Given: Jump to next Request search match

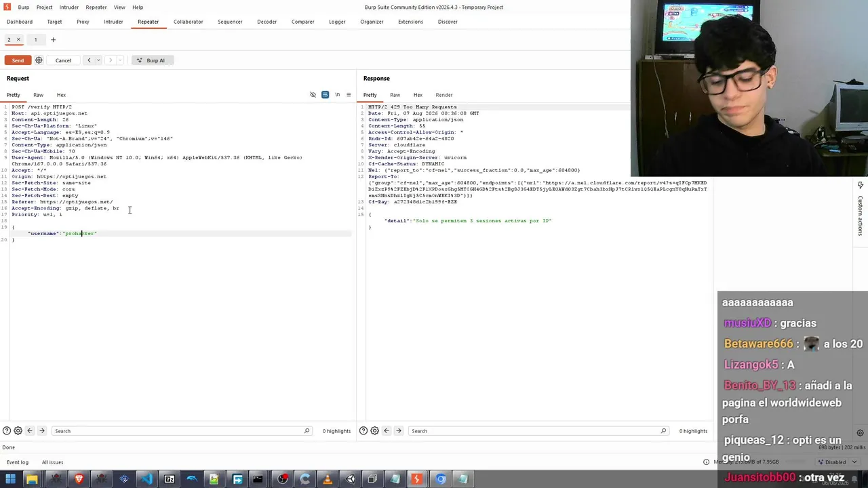Looking at the screenshot, I should coord(41,431).
